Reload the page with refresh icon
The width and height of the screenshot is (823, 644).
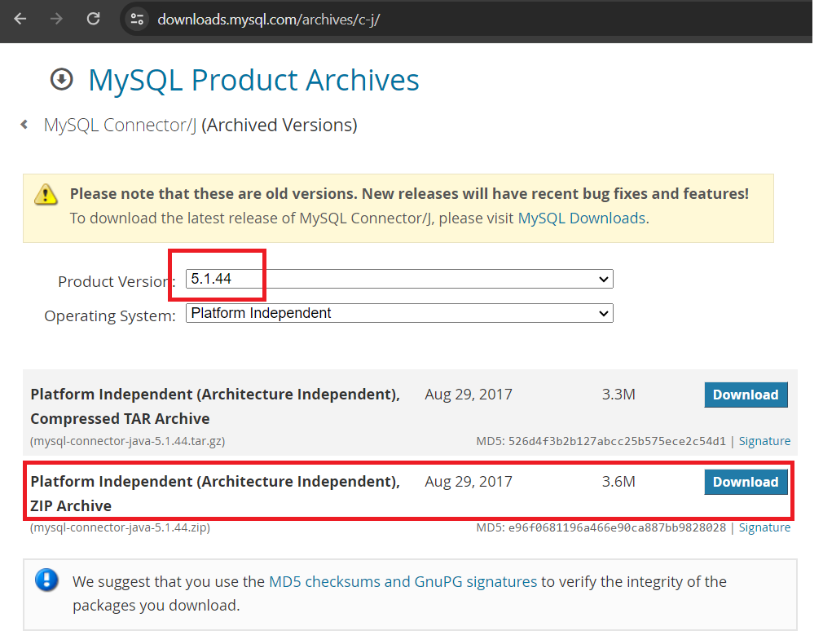coord(94,19)
